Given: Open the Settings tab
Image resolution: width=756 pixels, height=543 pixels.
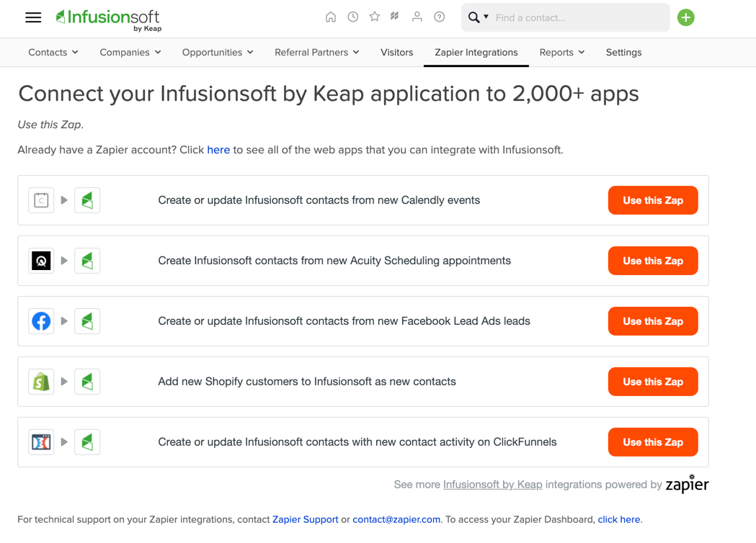Looking at the screenshot, I should pos(623,52).
